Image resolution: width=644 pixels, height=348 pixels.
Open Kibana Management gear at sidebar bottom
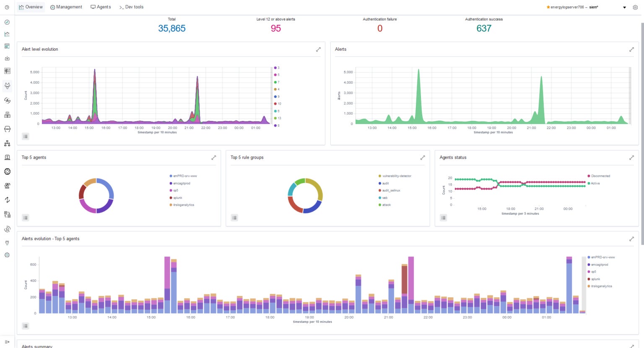[x=7, y=255]
